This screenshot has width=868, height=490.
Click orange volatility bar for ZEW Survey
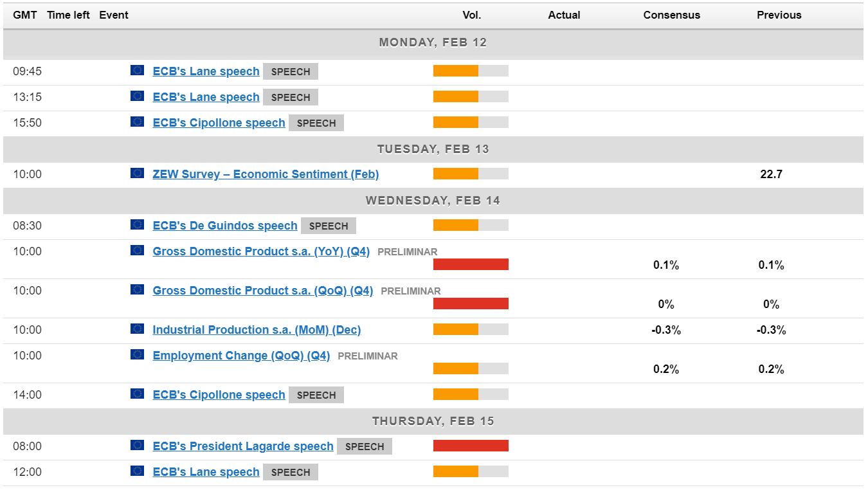(x=456, y=174)
